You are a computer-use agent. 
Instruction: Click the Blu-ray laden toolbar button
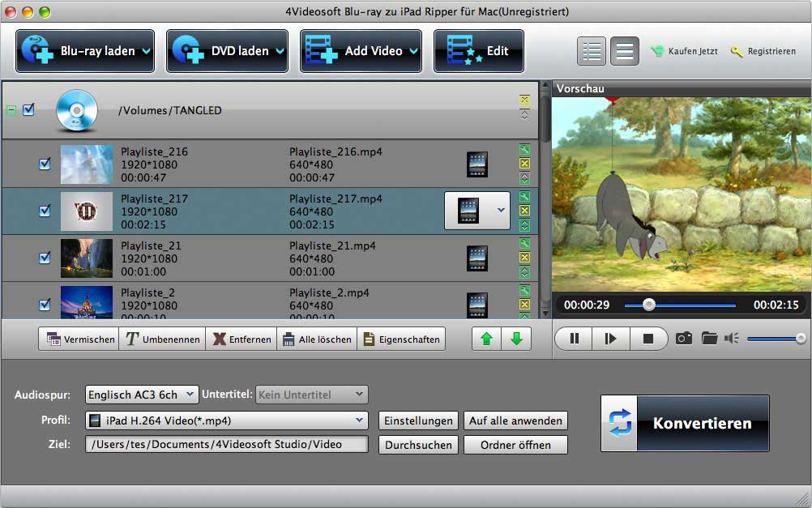84,51
